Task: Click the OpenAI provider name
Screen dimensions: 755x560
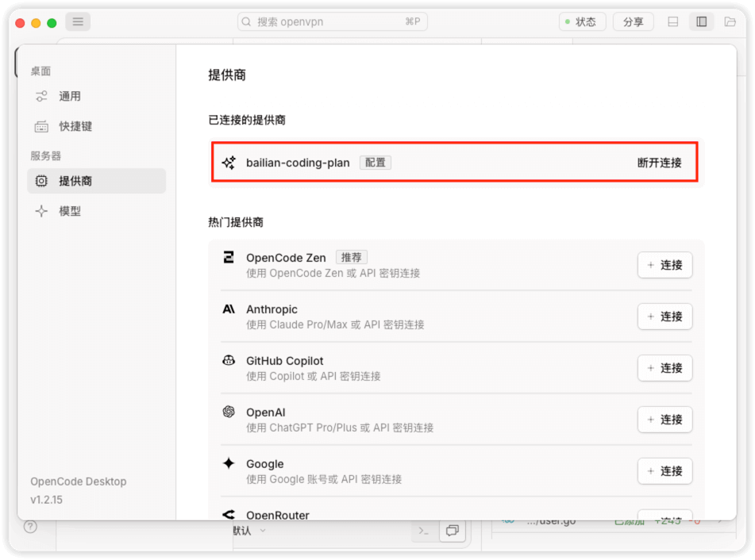Action: 266,412
